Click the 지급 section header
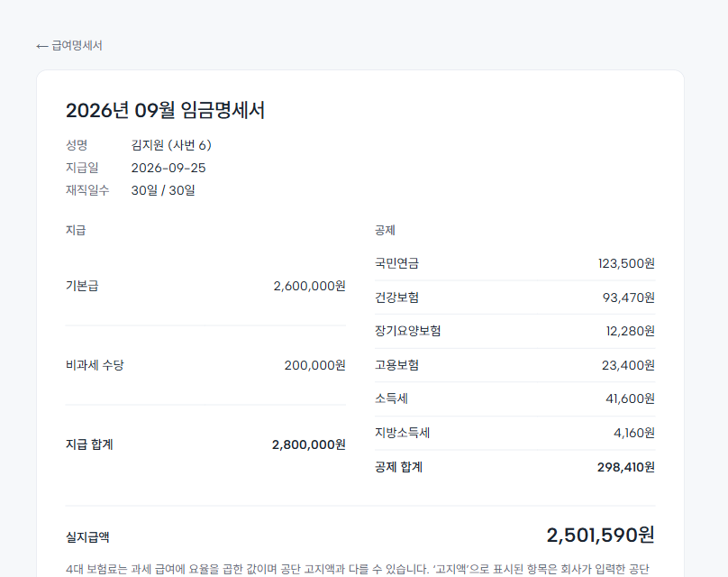Viewport: 728px width, 577px height. [x=76, y=230]
